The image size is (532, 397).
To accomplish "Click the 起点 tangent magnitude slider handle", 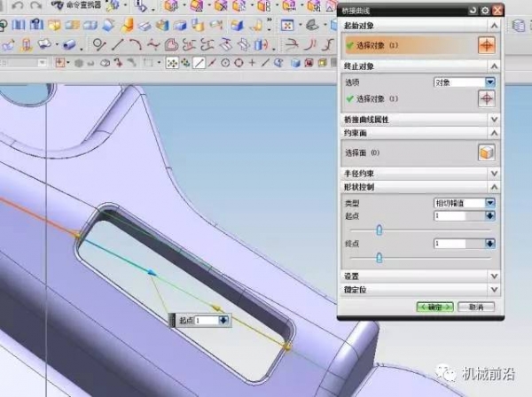I will [x=379, y=230].
